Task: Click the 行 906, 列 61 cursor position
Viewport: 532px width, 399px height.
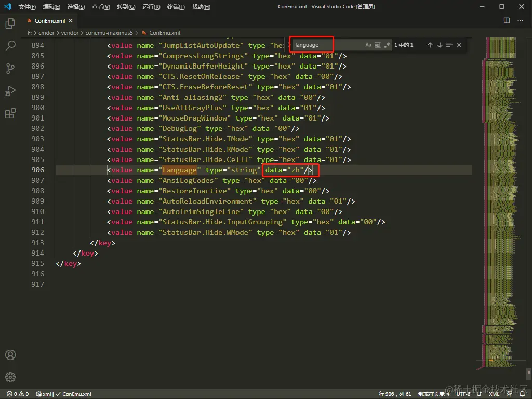Action: click(395, 394)
